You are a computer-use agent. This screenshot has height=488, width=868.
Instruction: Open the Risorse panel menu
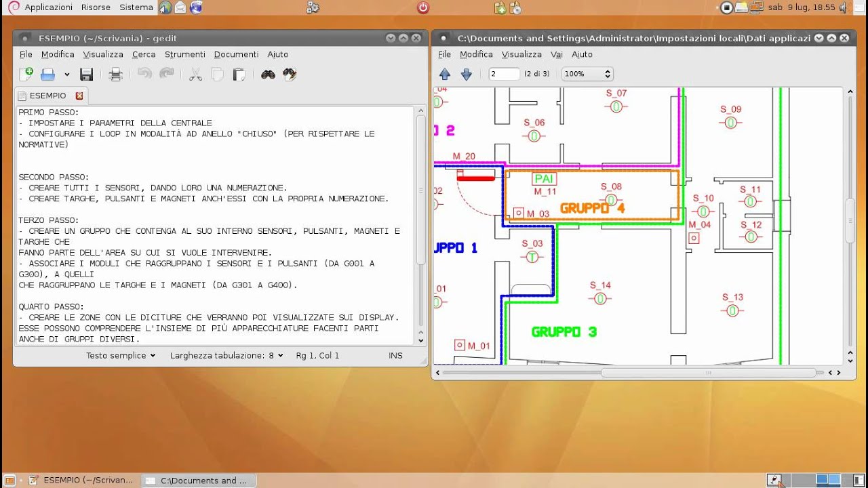(96, 7)
